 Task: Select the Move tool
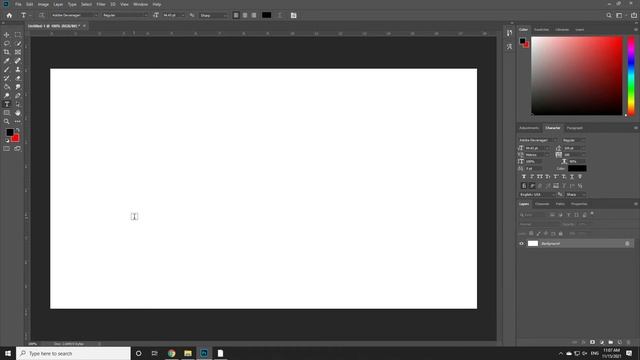tap(7, 35)
